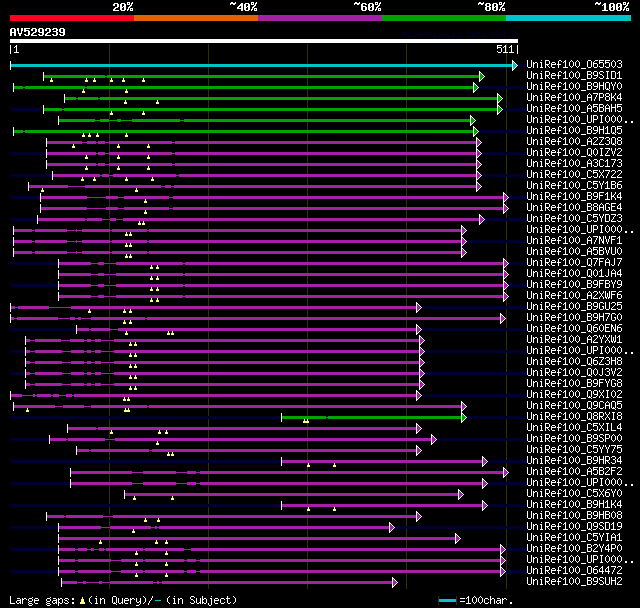The width and height of the screenshot is (640, 608).
Task: Click the white query sequence bar
Action: point(264,41)
